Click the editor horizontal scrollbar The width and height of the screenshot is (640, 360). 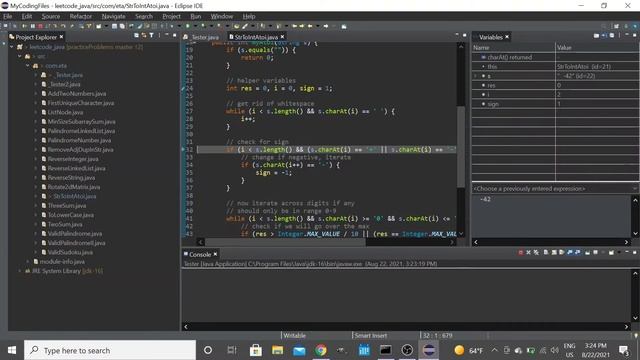(x=286, y=242)
